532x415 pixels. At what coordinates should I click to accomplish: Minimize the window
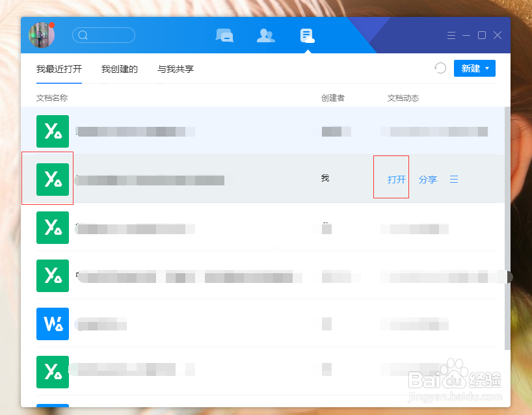466,35
